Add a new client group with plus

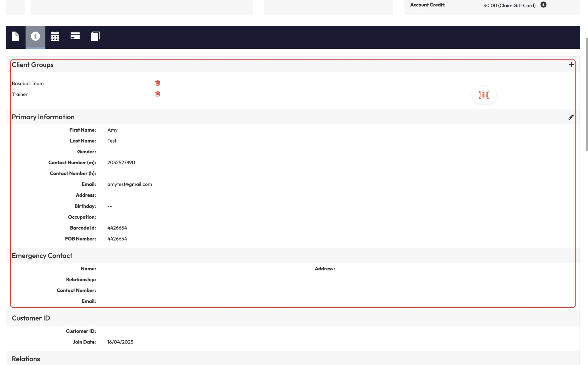(571, 65)
